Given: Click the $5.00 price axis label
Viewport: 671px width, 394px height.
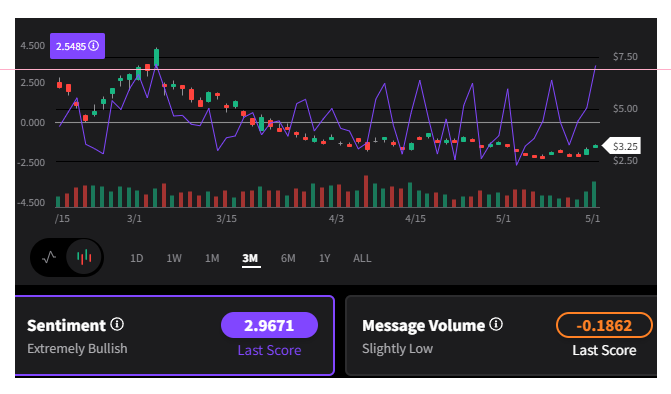Looking at the screenshot, I should 625,109.
